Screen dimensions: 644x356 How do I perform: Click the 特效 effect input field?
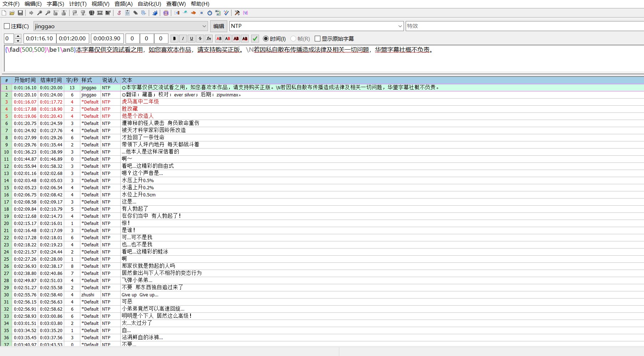pos(524,26)
